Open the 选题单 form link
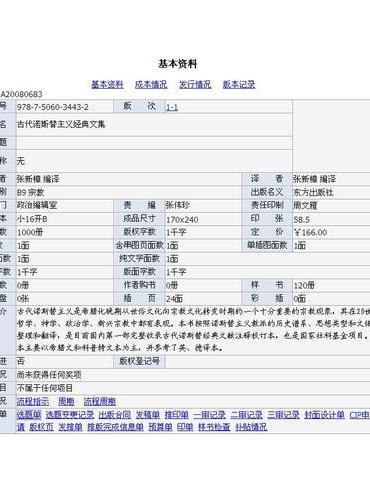 [x=29, y=415]
